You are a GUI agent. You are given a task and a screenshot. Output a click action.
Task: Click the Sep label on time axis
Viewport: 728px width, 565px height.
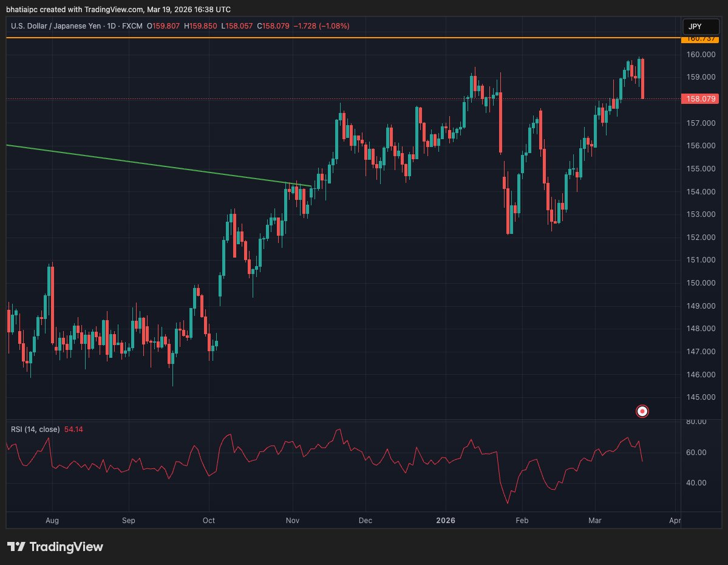pos(129,521)
